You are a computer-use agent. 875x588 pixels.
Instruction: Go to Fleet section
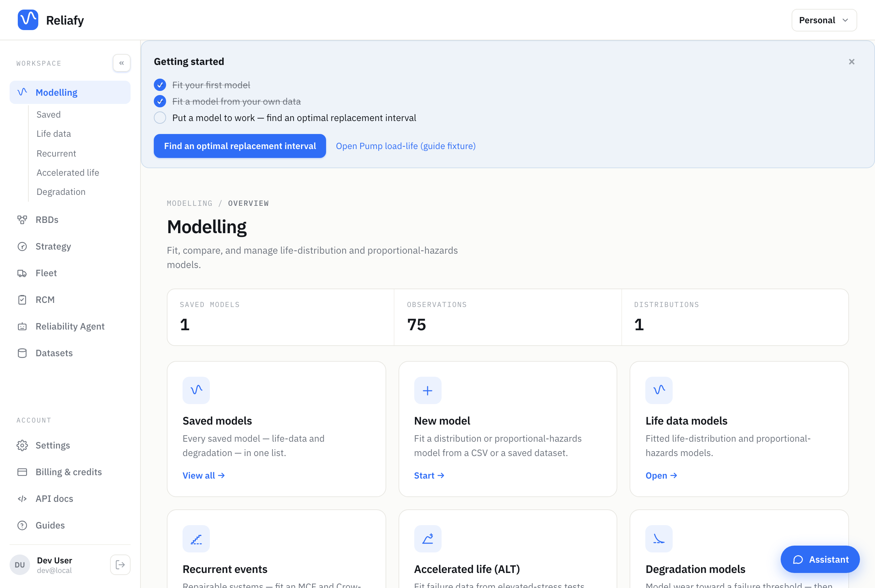(x=70, y=273)
